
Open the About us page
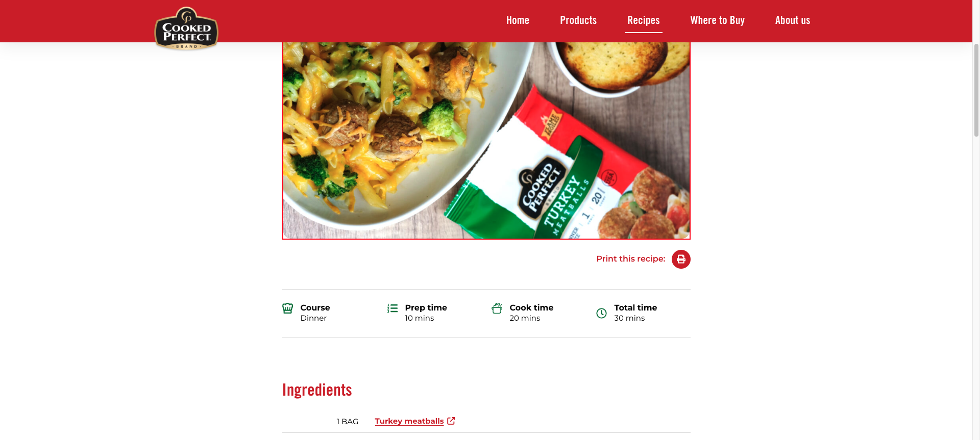pyautogui.click(x=793, y=20)
